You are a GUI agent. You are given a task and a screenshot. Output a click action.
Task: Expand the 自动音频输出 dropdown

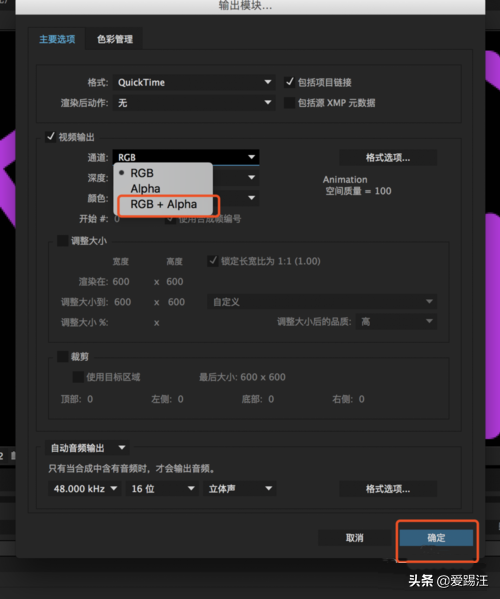87,448
